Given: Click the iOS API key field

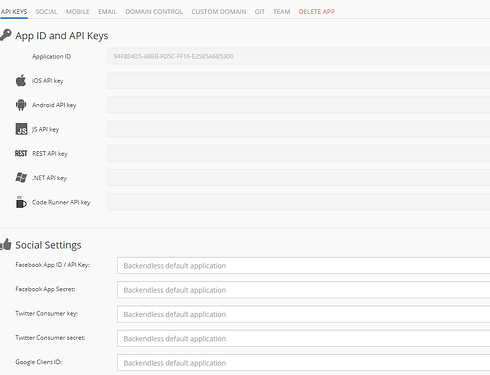Looking at the screenshot, I should [x=298, y=80].
